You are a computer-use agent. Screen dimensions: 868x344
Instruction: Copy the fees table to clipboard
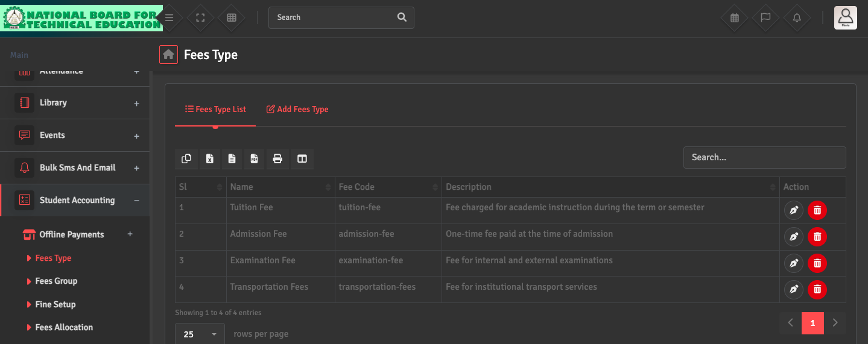(186, 159)
